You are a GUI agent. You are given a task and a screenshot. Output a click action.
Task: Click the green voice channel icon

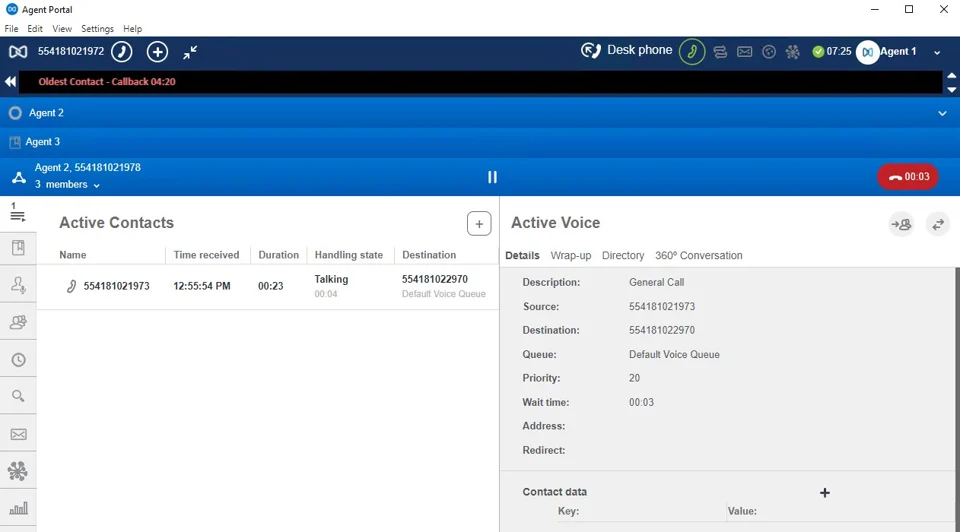(x=692, y=51)
